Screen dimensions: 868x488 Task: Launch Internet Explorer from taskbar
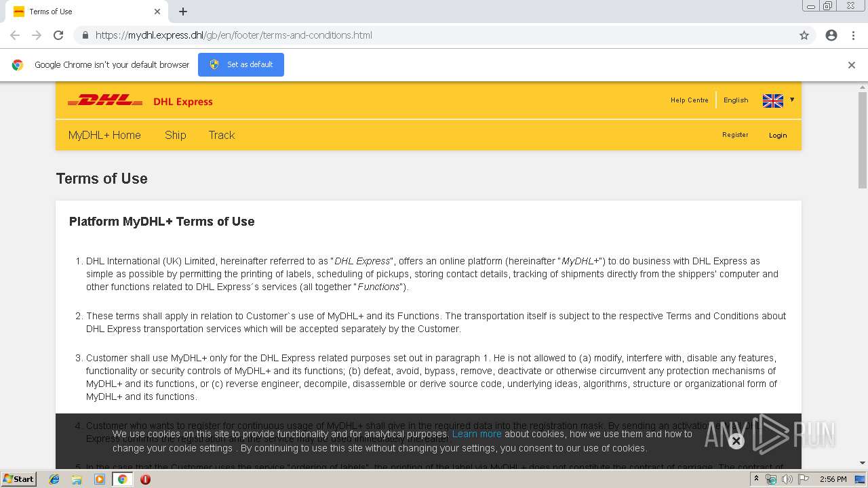click(54, 479)
